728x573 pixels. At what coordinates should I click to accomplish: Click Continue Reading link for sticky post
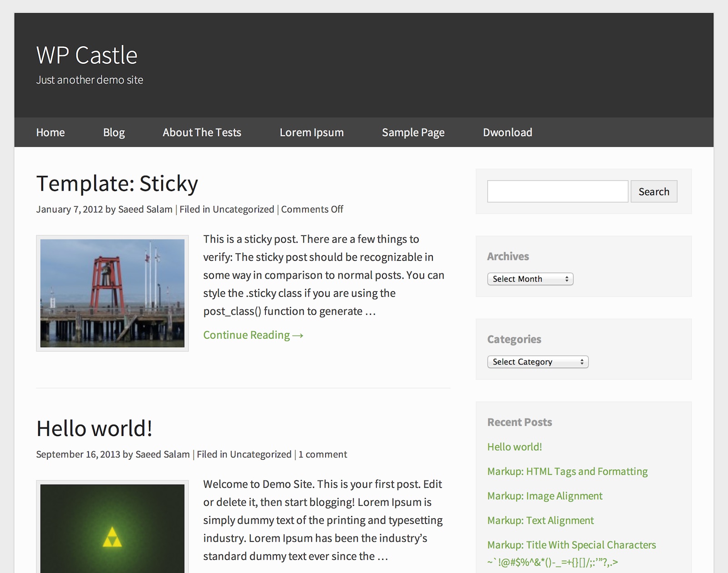253,335
